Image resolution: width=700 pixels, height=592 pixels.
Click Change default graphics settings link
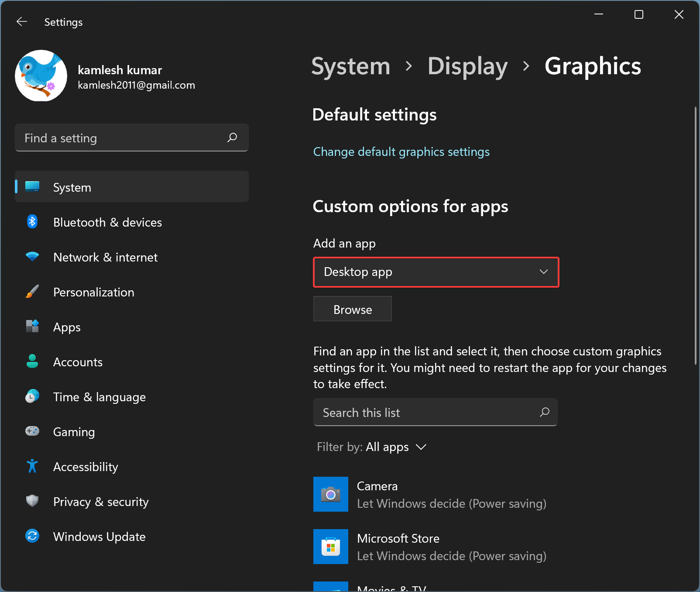pos(401,152)
